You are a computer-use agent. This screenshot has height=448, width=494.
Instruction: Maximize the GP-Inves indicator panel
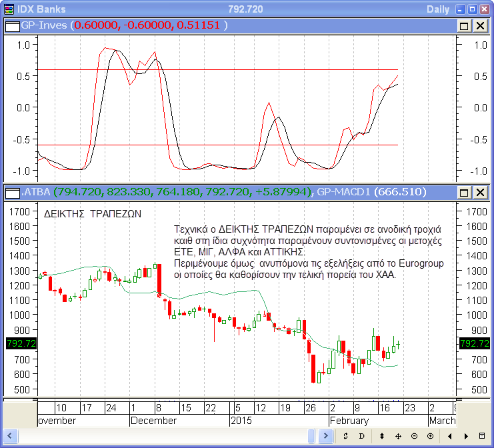coord(464,26)
